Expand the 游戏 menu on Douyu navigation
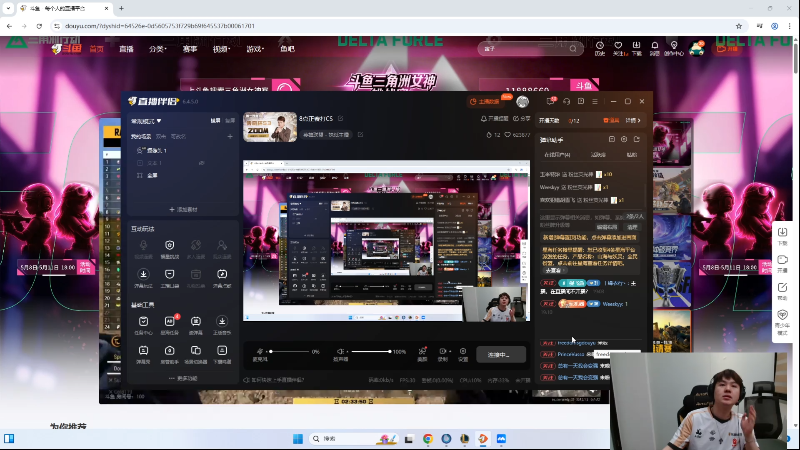This screenshot has width=800, height=450. pyautogui.click(x=255, y=49)
